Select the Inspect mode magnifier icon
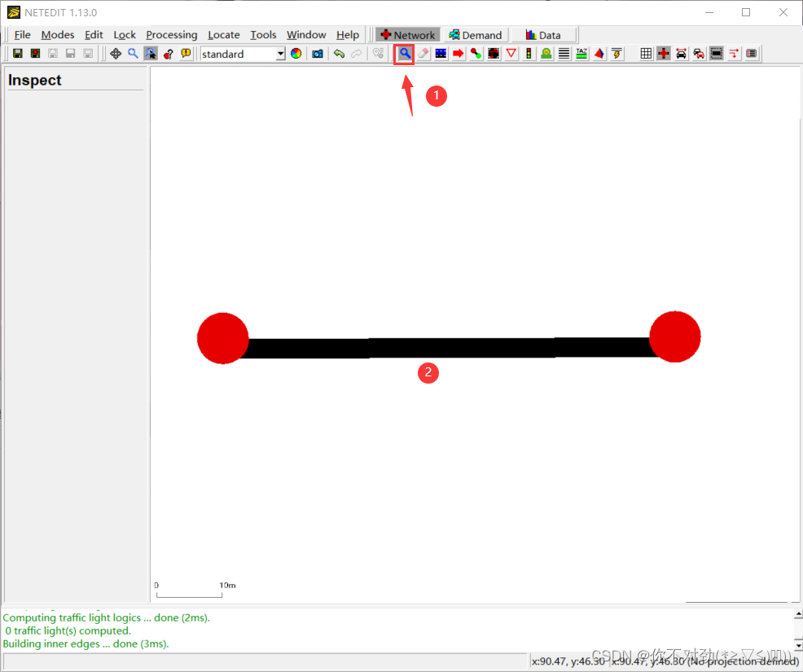This screenshot has height=672, width=803. (x=405, y=53)
